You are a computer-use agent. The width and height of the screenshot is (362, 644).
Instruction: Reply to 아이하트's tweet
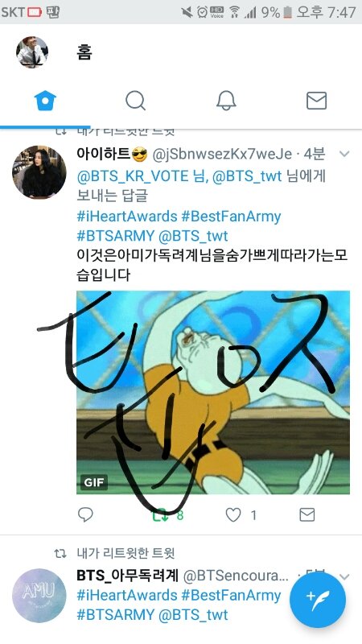click(85, 514)
